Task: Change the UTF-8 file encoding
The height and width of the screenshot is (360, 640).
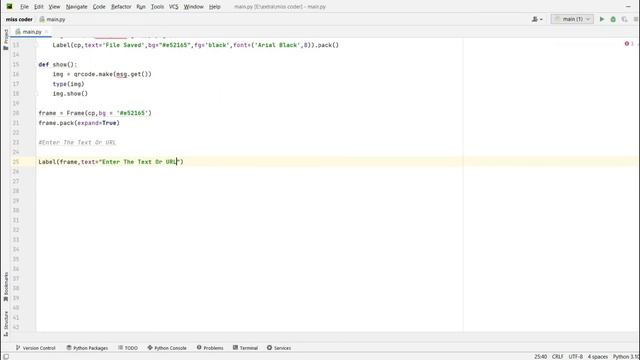Action: click(x=576, y=357)
